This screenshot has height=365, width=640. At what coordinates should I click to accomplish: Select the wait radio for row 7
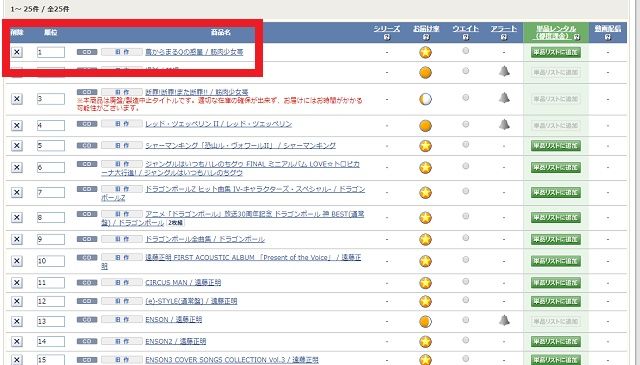(466, 191)
